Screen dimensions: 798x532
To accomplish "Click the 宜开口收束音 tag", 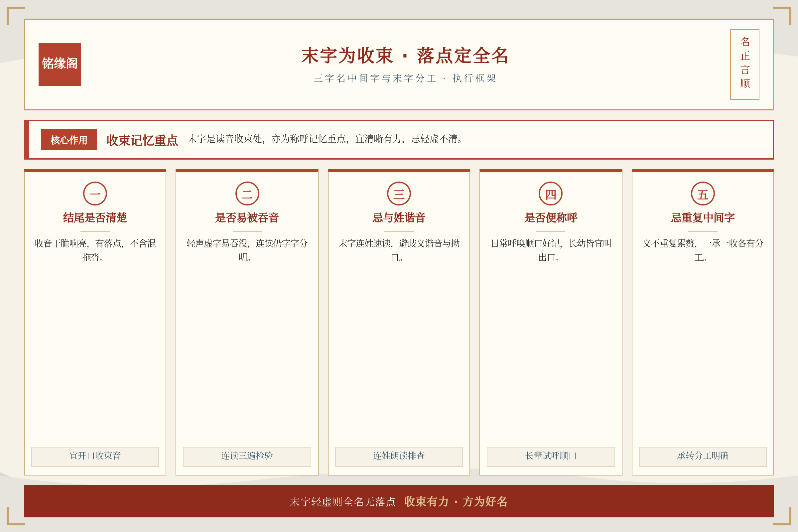I will tap(95, 457).
